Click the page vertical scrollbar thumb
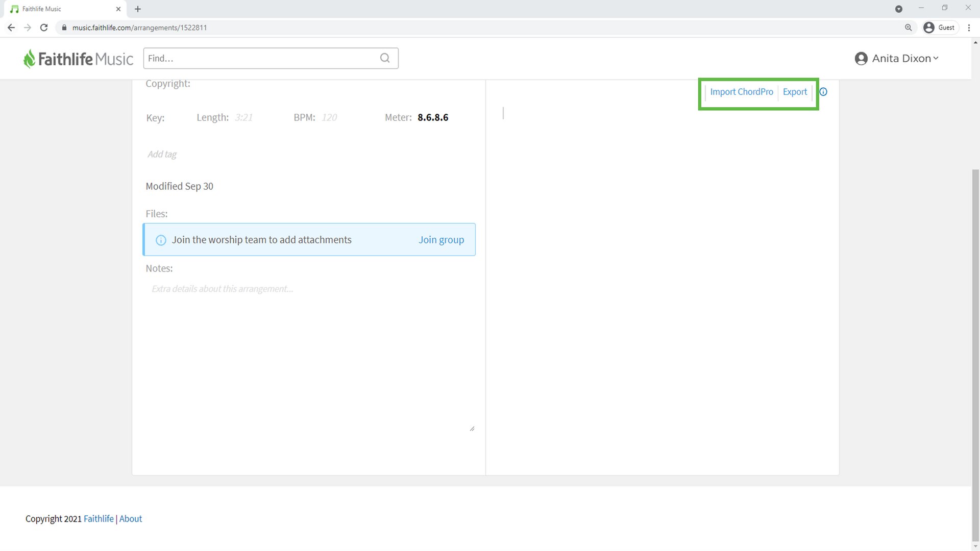Image resolution: width=980 pixels, height=551 pixels. [976, 355]
